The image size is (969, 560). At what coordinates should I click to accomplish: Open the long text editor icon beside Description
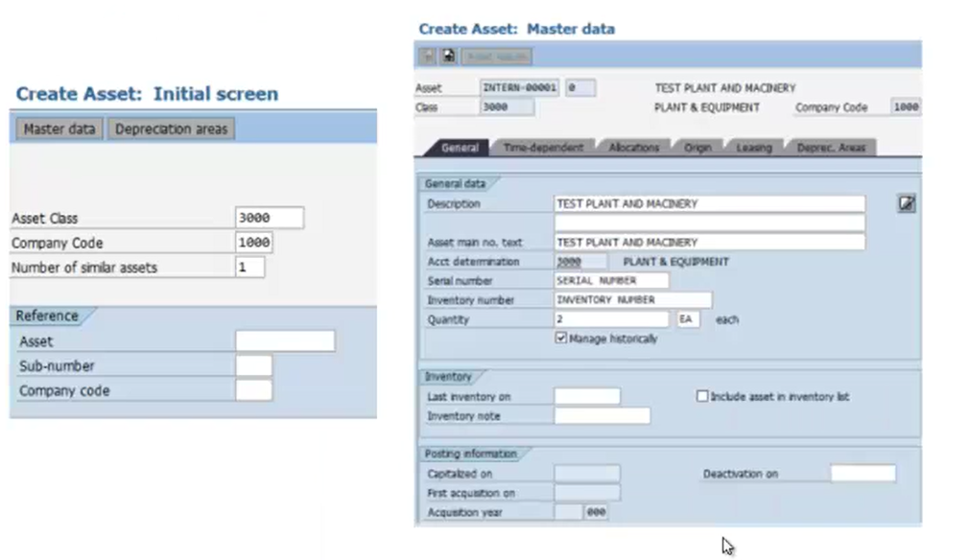click(906, 203)
